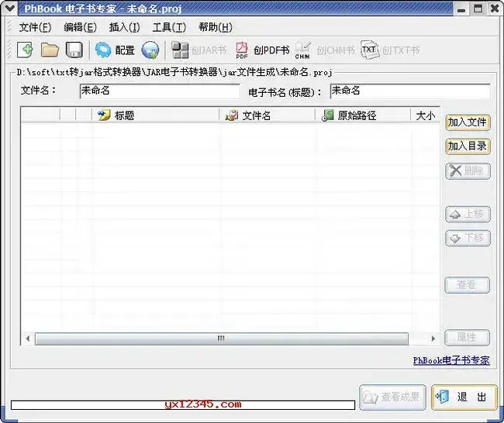Click the scrollbar right arrow

coord(433,339)
